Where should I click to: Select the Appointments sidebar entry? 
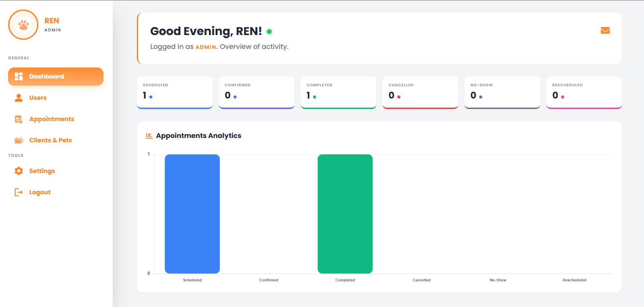52,119
